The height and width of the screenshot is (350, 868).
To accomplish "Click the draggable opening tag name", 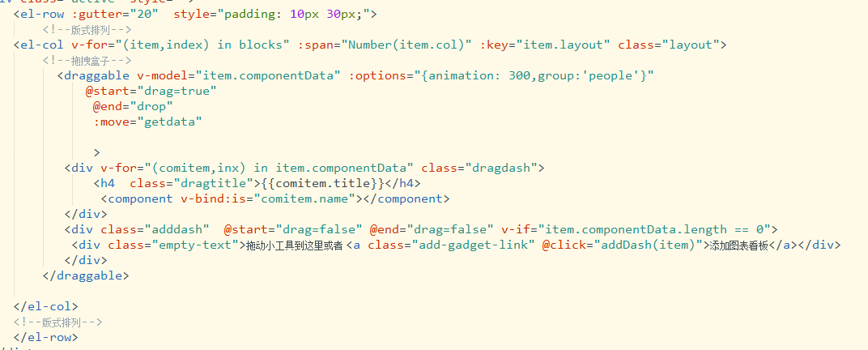I will [96, 75].
